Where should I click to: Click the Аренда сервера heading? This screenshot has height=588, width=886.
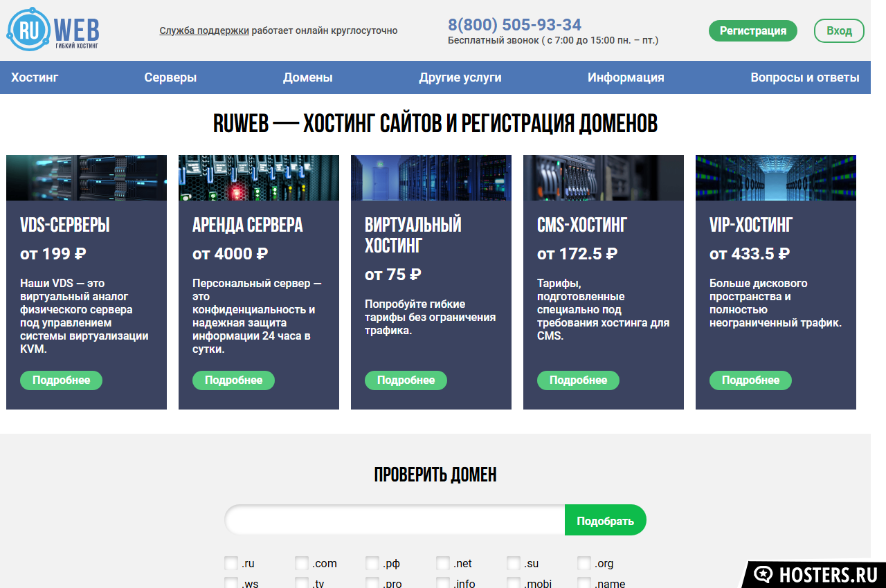tap(248, 226)
